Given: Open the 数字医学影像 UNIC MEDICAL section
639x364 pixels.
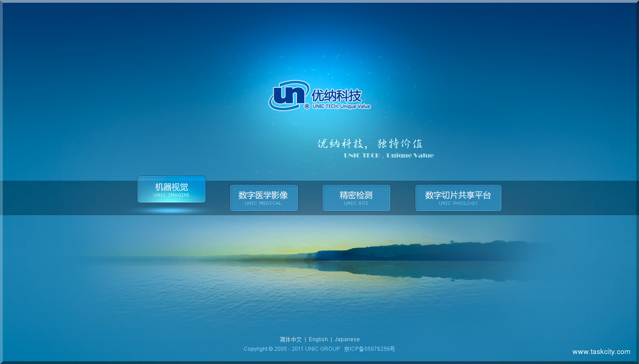Looking at the screenshot, I should (x=264, y=198).
